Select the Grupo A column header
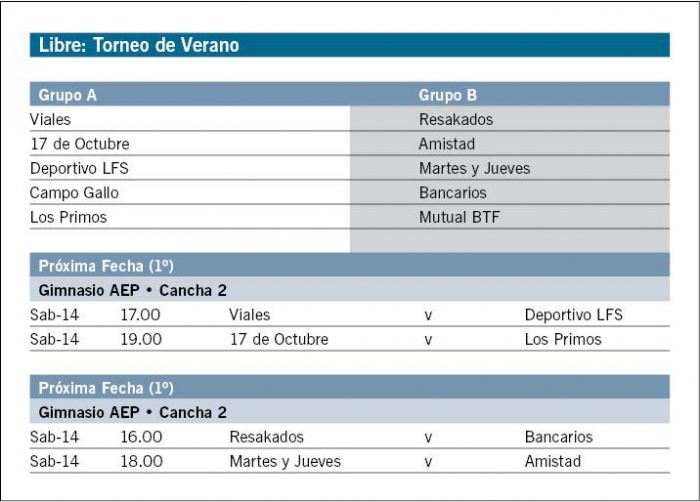This screenshot has height=502, width=700. pyautogui.click(x=67, y=95)
